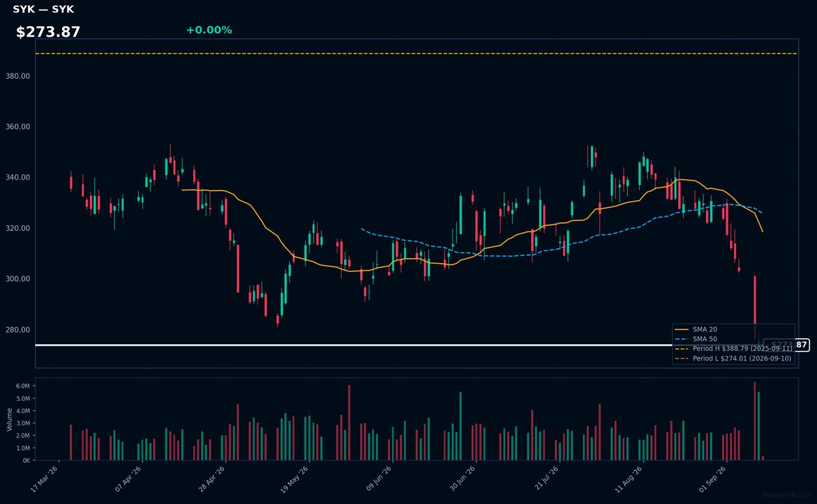Click the 0K volume axis label
817x504 pixels.
pyautogui.click(x=27, y=460)
